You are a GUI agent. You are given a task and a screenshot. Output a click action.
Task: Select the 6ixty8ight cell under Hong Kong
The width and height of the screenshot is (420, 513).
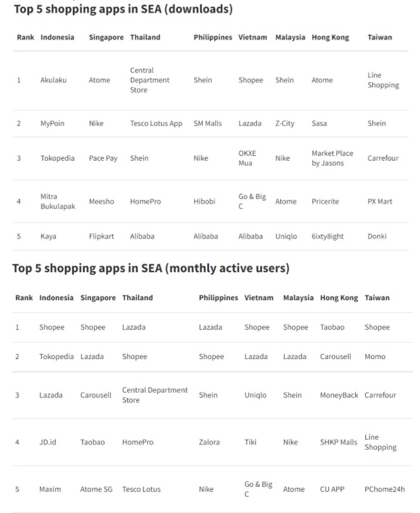[x=327, y=236]
